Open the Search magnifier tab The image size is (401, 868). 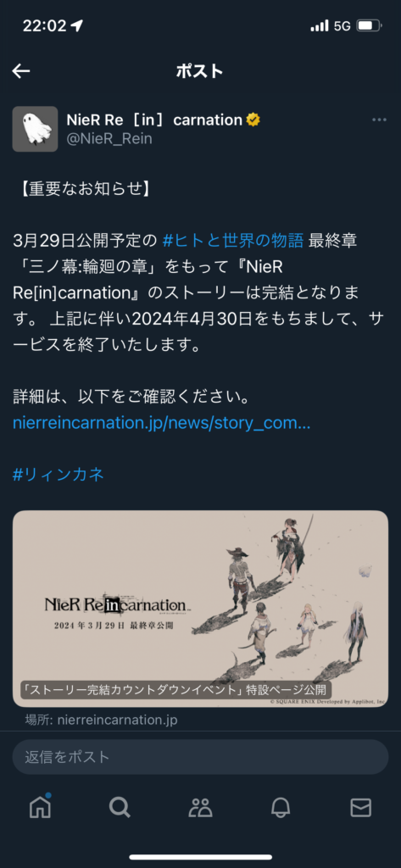click(120, 808)
